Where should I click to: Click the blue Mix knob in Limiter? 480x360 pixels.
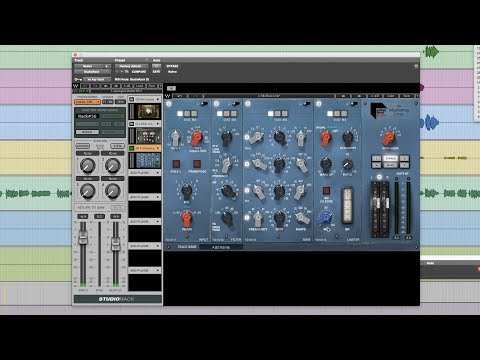(326, 218)
